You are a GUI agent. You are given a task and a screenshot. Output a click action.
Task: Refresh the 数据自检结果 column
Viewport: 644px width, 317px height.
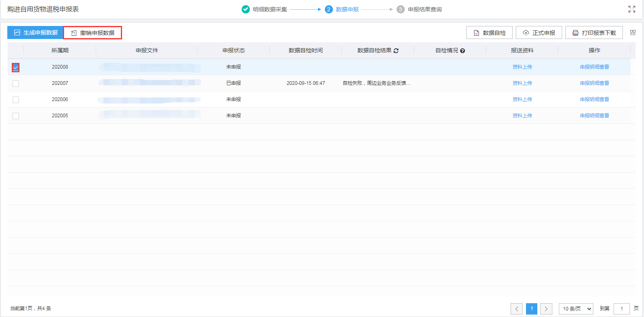[x=396, y=51]
